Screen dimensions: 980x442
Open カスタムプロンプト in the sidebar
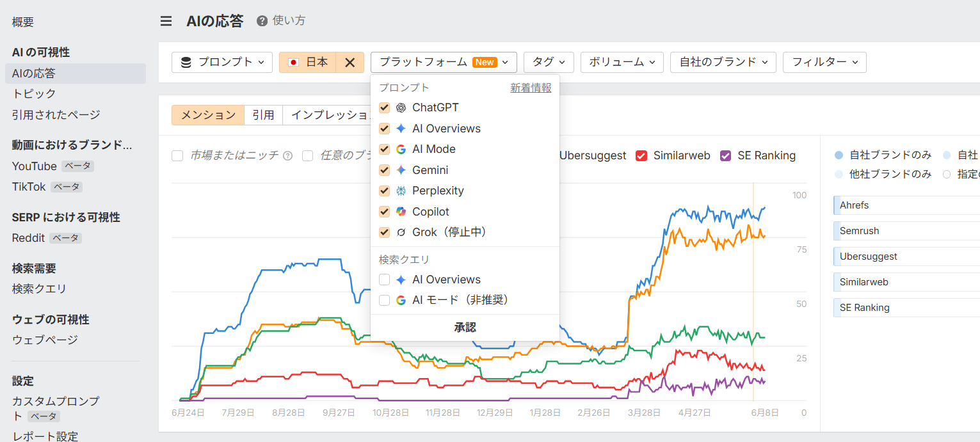pos(56,408)
